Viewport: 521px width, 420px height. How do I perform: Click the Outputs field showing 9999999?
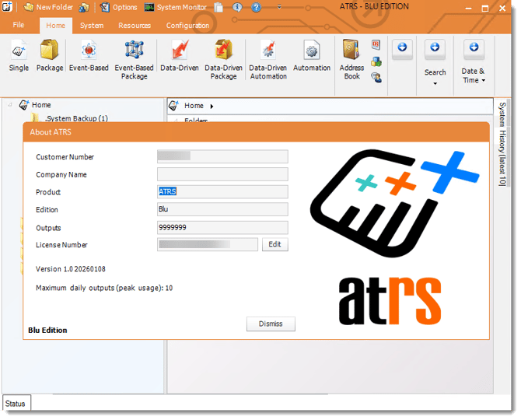click(x=222, y=228)
